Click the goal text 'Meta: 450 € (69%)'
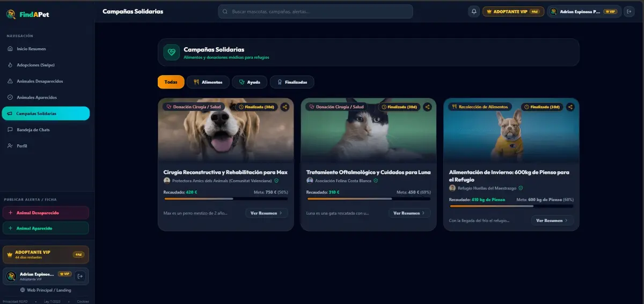 point(414,192)
